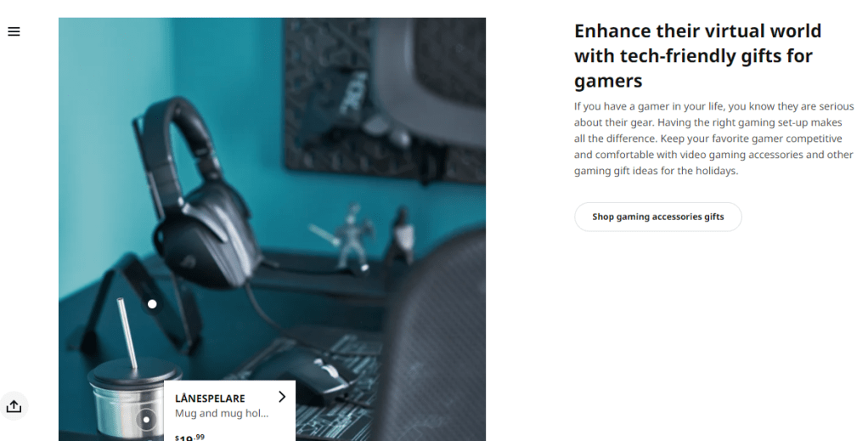Image resolution: width=868 pixels, height=441 pixels.
Task: Click Shop gaming accessories gifts button
Action: 657,217
